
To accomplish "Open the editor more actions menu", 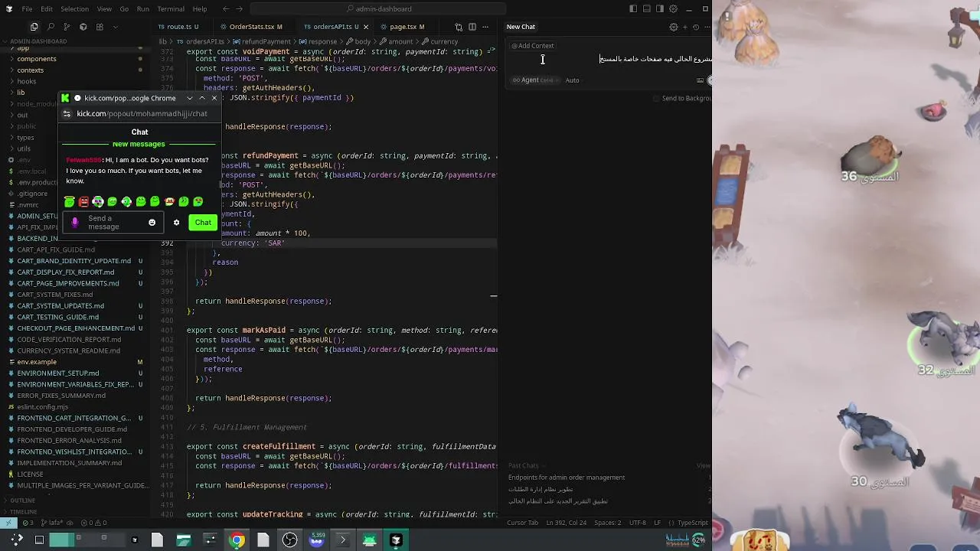I will click(x=485, y=27).
